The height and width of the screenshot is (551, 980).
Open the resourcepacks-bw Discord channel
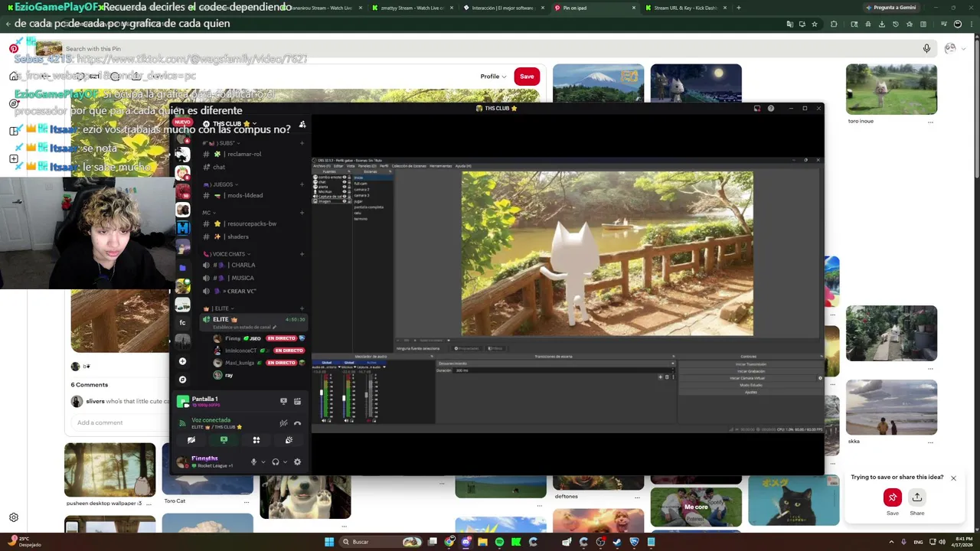click(253, 223)
